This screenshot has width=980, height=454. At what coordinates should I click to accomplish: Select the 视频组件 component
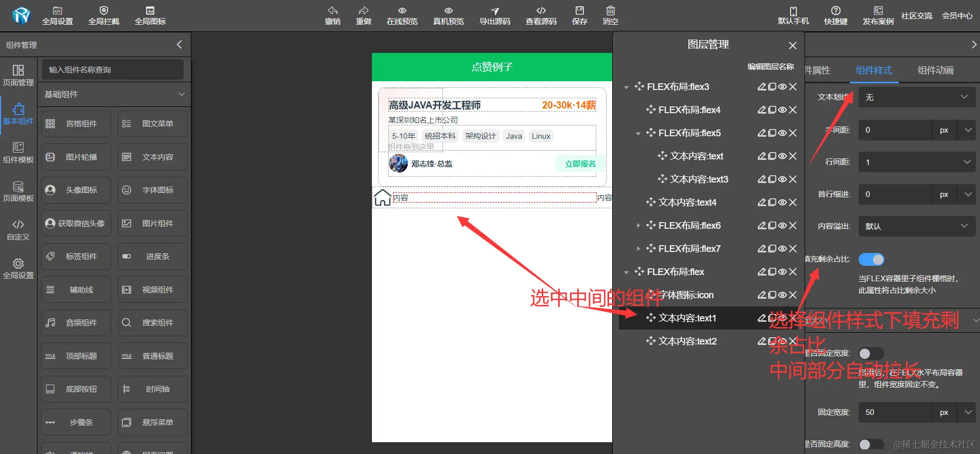153,289
